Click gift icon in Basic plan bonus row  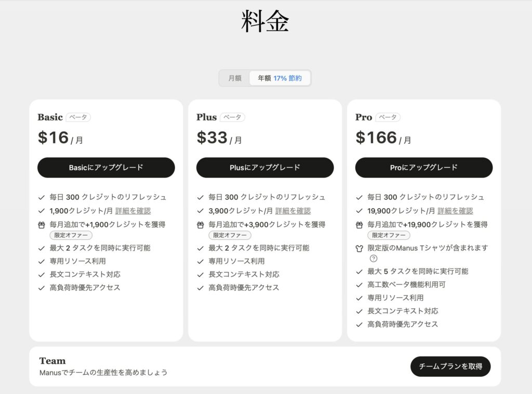point(42,225)
